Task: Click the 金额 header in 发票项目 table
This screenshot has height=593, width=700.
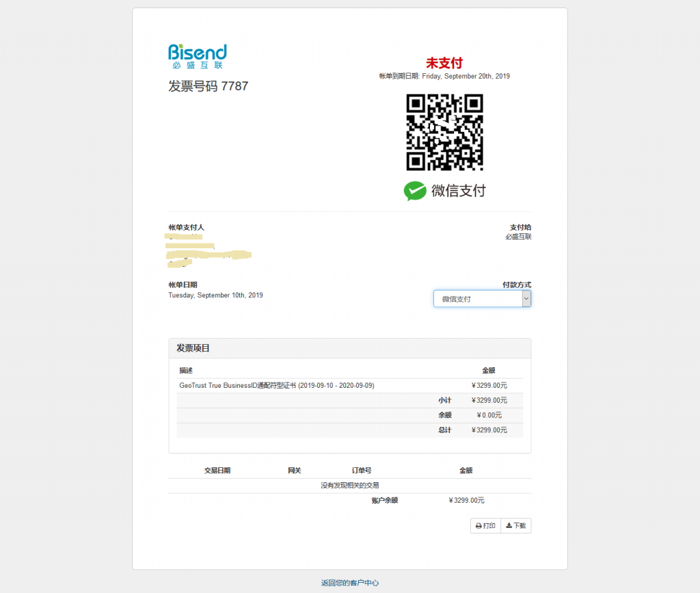Action: [x=489, y=370]
